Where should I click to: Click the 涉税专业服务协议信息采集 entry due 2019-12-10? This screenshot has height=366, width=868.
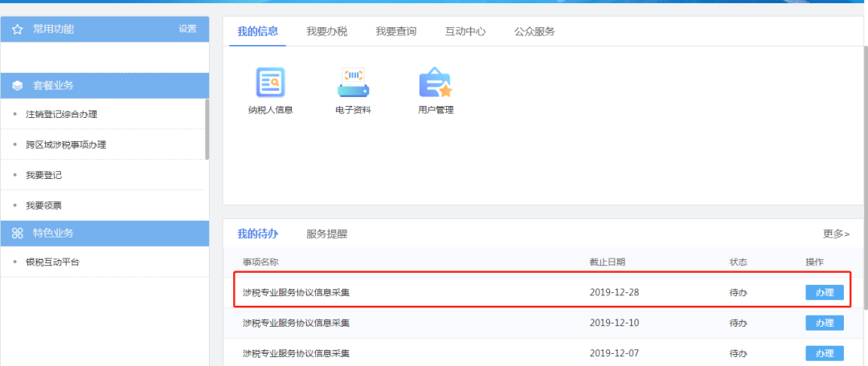pyautogui.click(x=296, y=323)
